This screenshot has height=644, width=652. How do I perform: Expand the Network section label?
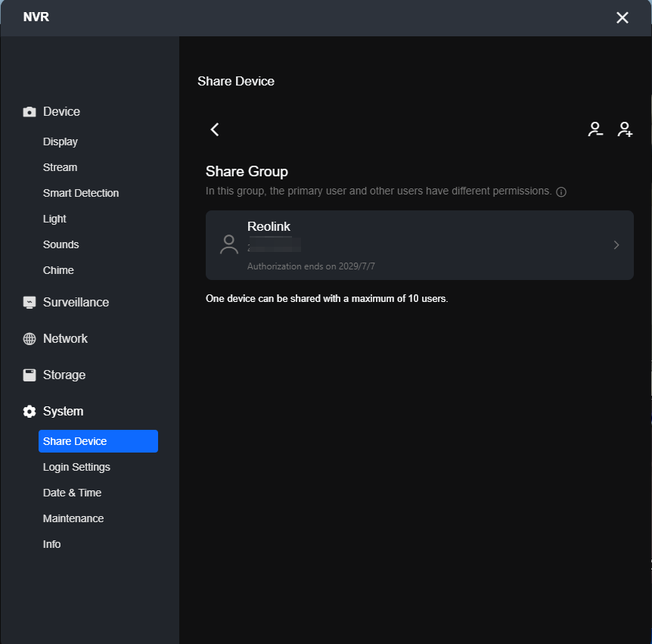(x=65, y=338)
